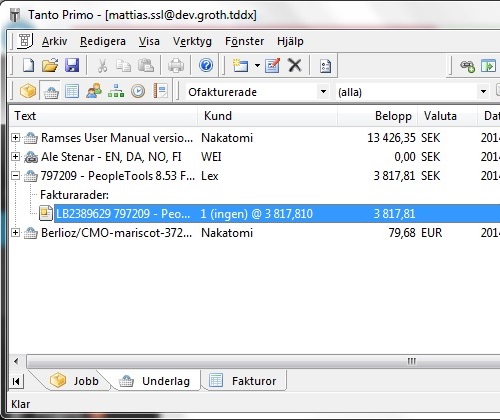Delete selected item with the black X icon

tap(295, 65)
